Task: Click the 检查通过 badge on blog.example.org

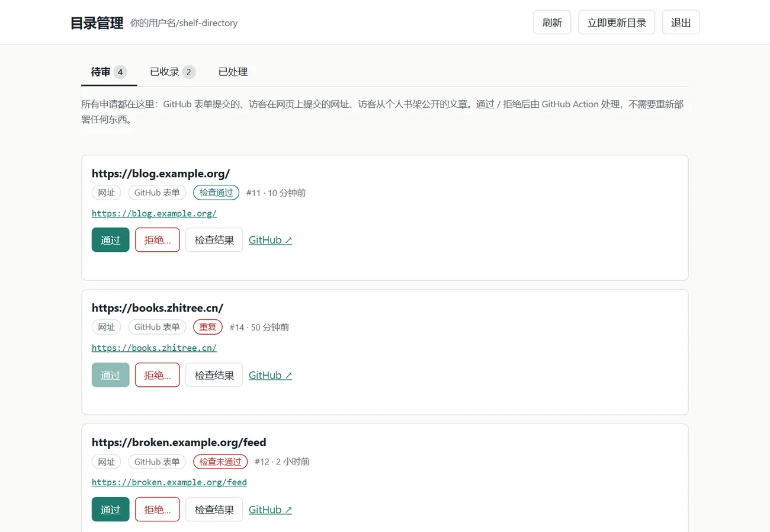Action: [216, 193]
